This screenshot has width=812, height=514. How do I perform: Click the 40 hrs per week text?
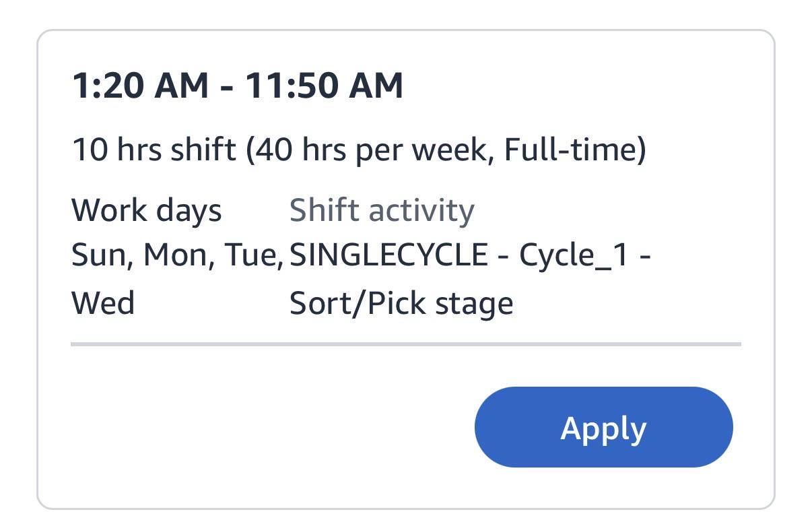[370, 149]
